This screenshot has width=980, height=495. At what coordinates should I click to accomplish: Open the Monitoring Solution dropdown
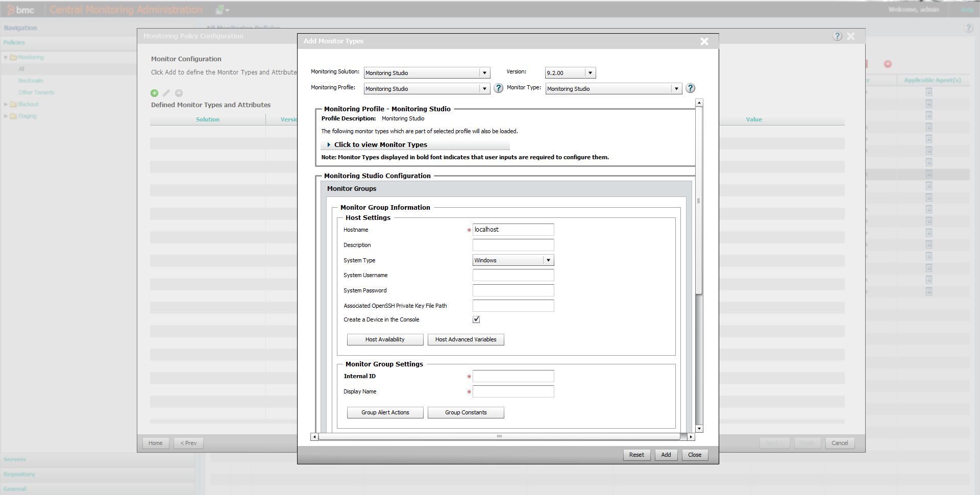[484, 73]
